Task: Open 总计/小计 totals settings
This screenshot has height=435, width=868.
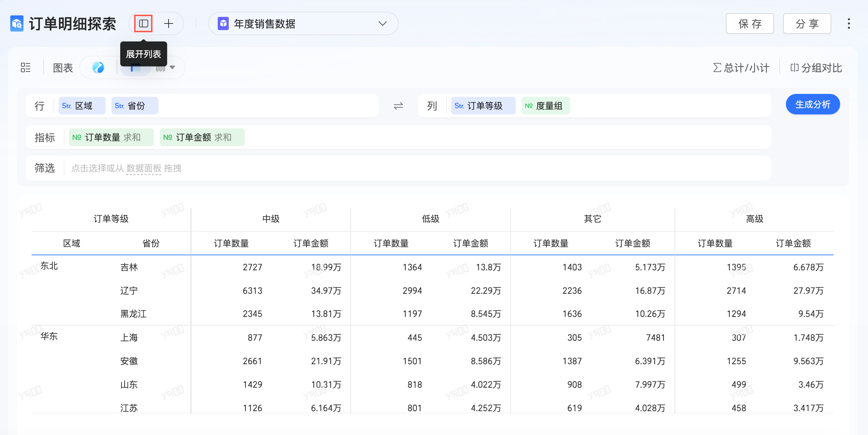Action: pyautogui.click(x=741, y=68)
